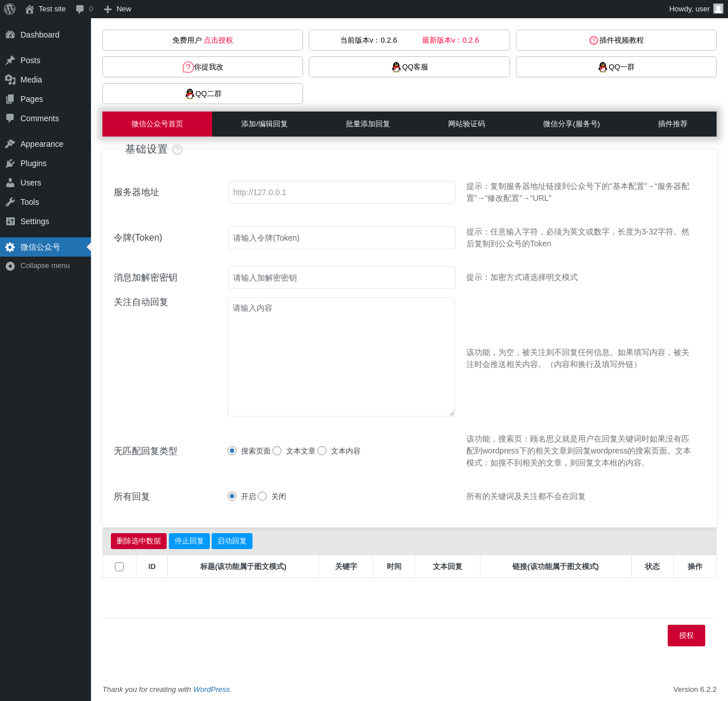Click the 免费用户 label text
The image size is (728, 701).
[187, 40]
